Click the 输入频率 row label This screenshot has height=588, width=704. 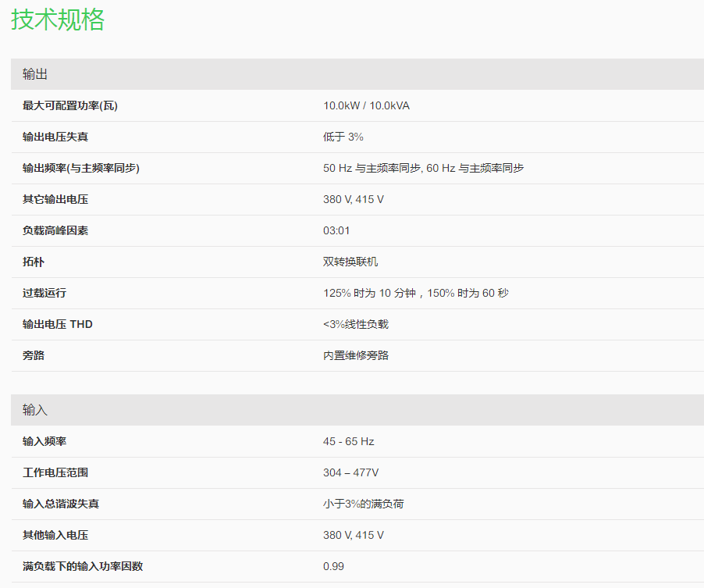coord(44,441)
